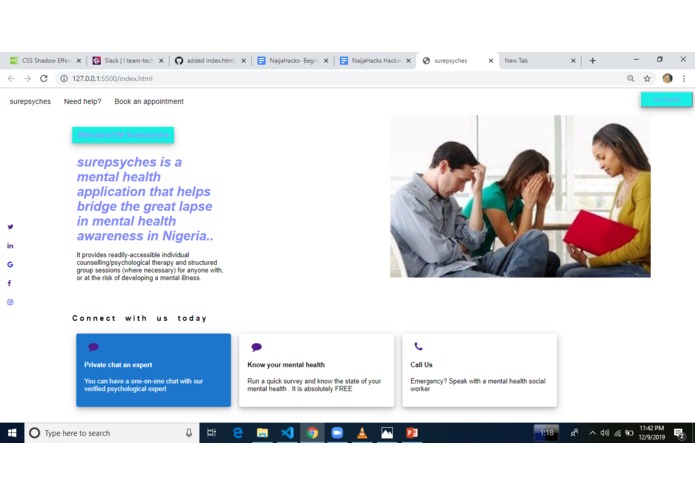Click chat bubble icon in Know your mental health card
695x494 pixels.
256,347
